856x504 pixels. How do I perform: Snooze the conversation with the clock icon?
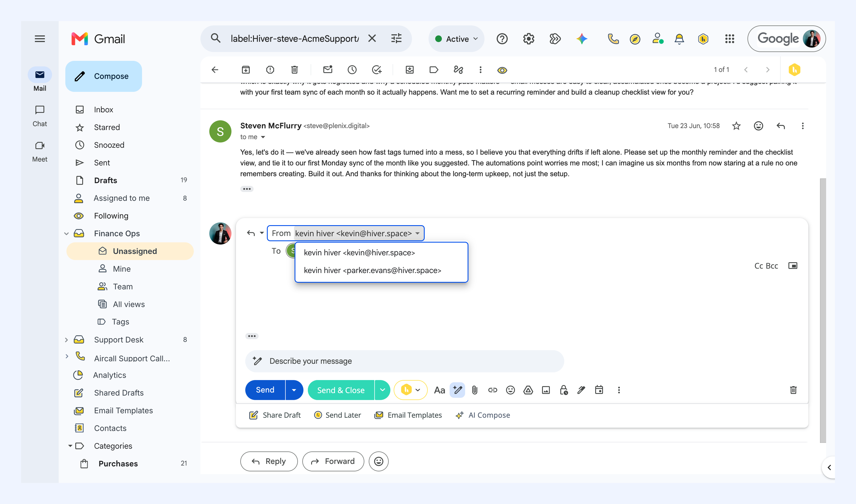coord(352,70)
